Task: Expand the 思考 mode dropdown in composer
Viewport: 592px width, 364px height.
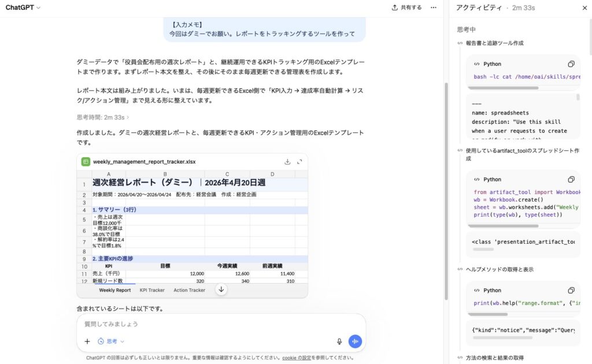Action: pos(111,341)
